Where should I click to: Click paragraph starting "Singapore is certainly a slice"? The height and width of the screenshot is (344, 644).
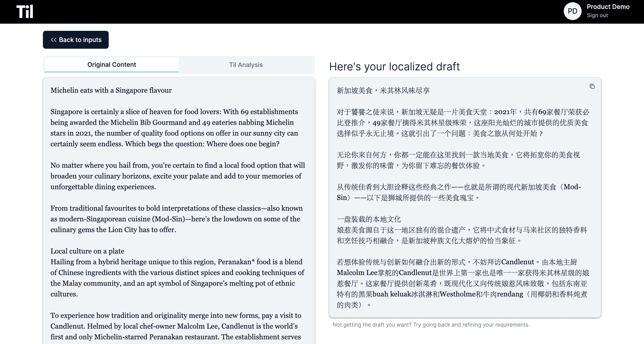pos(174,128)
